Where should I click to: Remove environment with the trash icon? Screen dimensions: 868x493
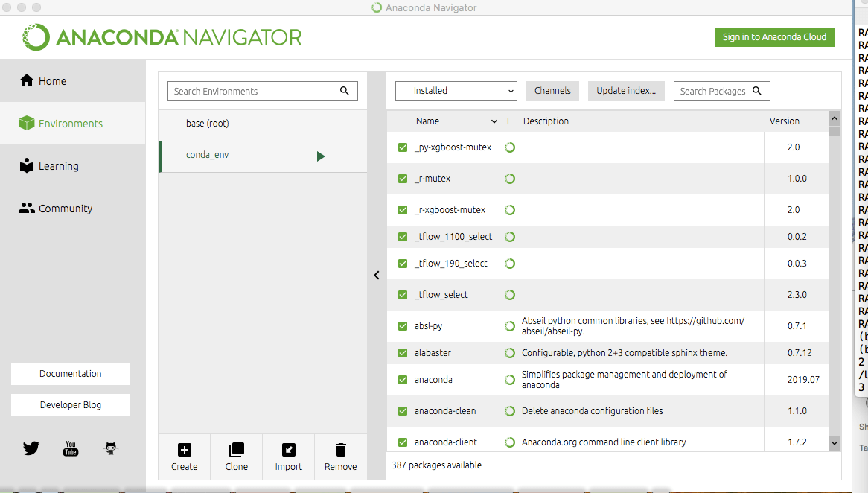point(340,450)
